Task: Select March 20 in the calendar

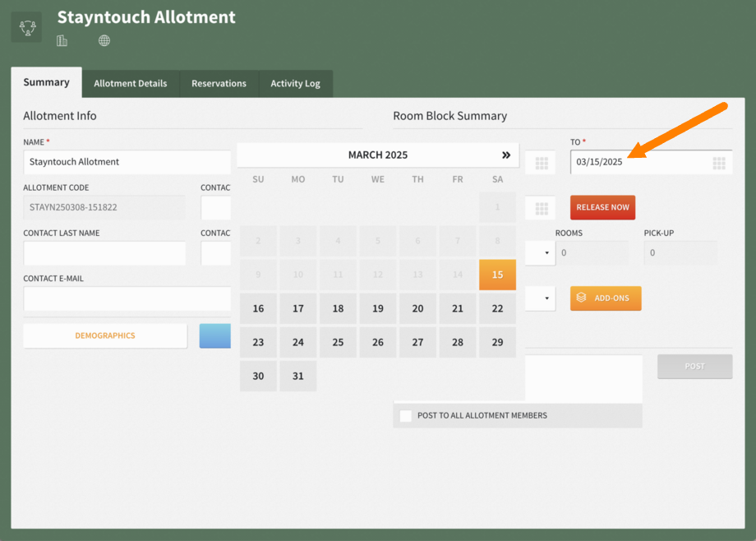Action: pyautogui.click(x=417, y=308)
